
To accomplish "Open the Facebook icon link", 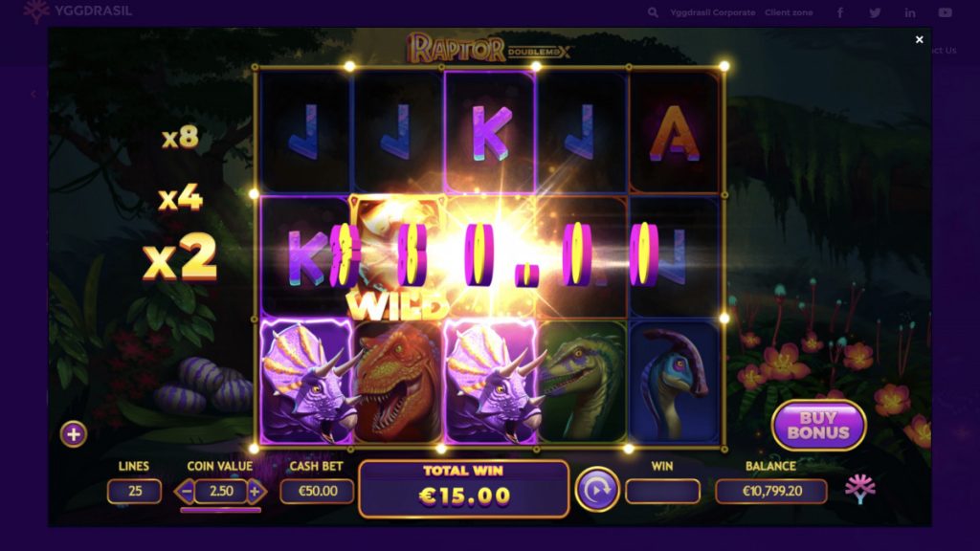I will (x=840, y=12).
